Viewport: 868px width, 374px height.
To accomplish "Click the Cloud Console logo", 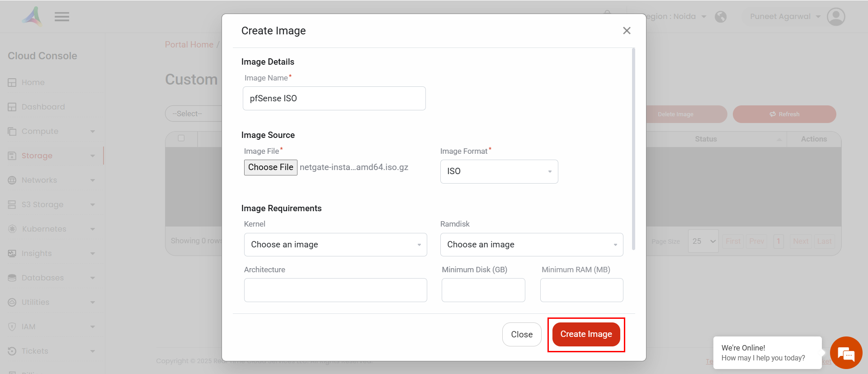I will click(32, 17).
